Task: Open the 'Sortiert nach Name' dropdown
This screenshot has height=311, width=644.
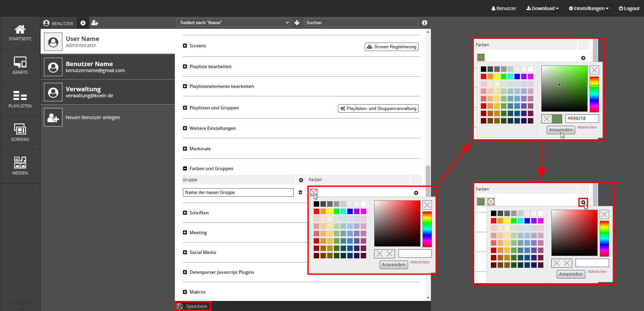Action: point(234,23)
